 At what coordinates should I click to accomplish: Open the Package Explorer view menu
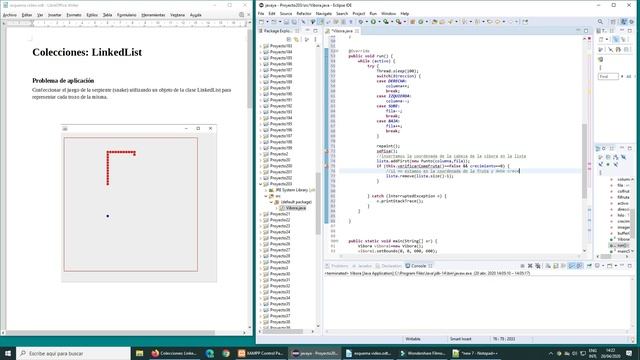pos(315,39)
